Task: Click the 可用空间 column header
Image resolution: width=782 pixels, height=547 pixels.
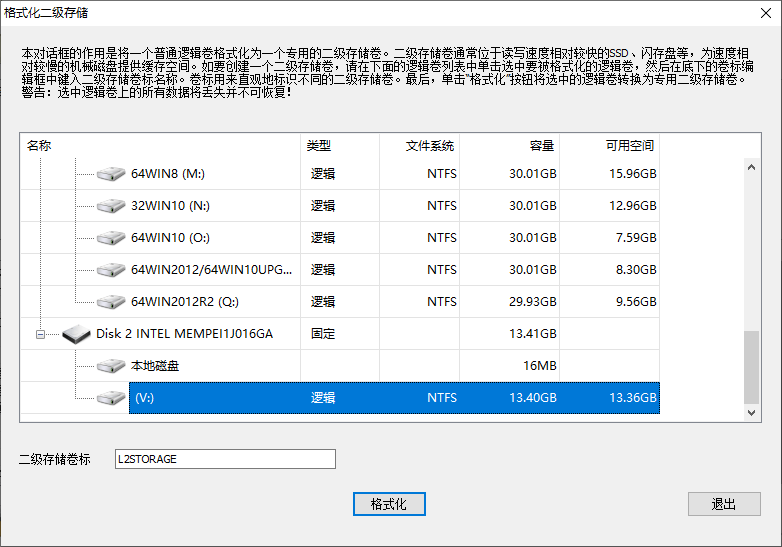Action: [609, 146]
